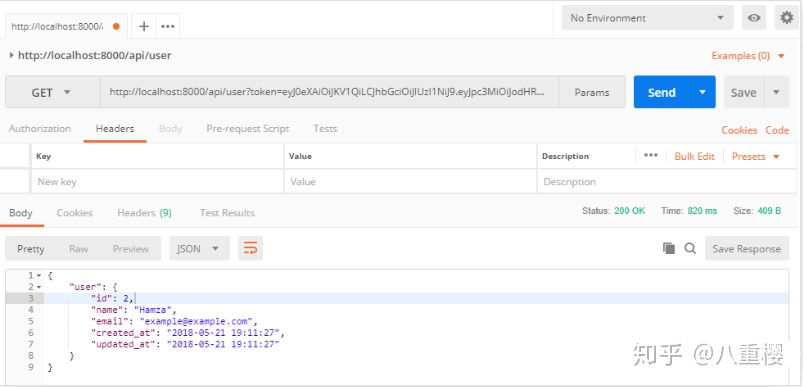
Task: Copy response to clipboard icon
Action: [669, 249]
